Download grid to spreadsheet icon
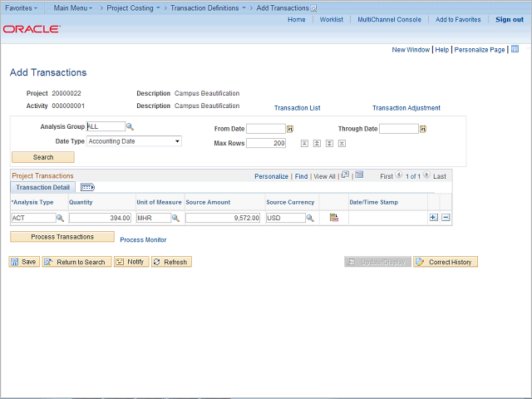The height and width of the screenshot is (399, 532). coord(359,175)
